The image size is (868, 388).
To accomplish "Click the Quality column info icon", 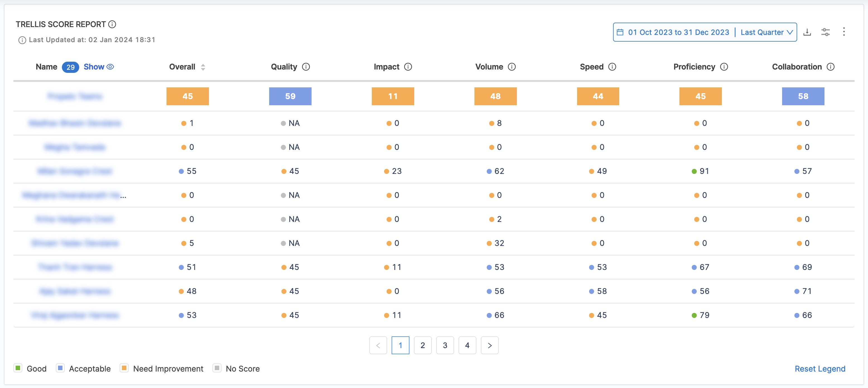I will 306,67.
